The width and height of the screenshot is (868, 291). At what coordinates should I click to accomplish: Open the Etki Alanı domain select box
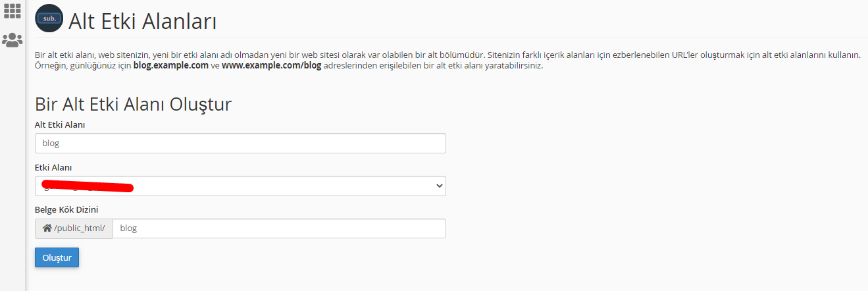coord(240,186)
